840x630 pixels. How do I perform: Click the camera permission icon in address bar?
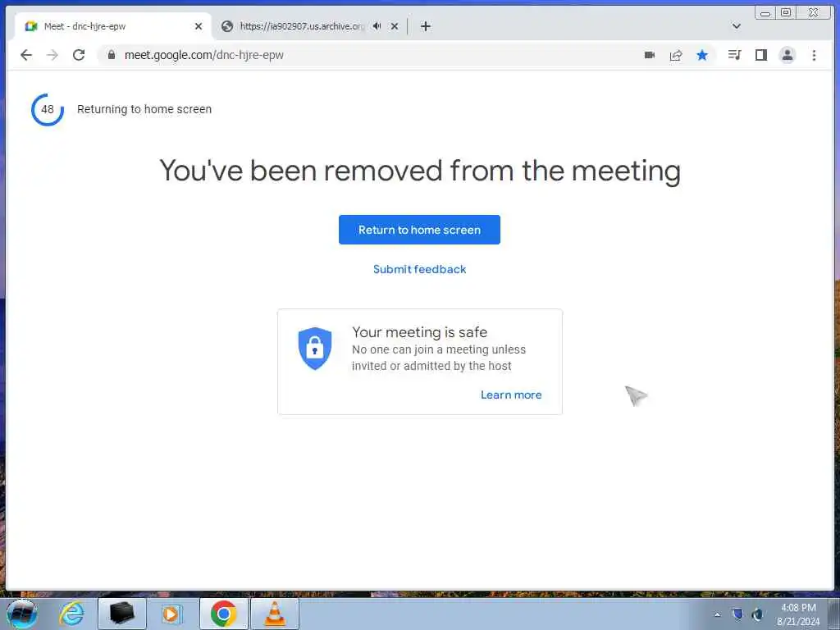pyautogui.click(x=650, y=55)
